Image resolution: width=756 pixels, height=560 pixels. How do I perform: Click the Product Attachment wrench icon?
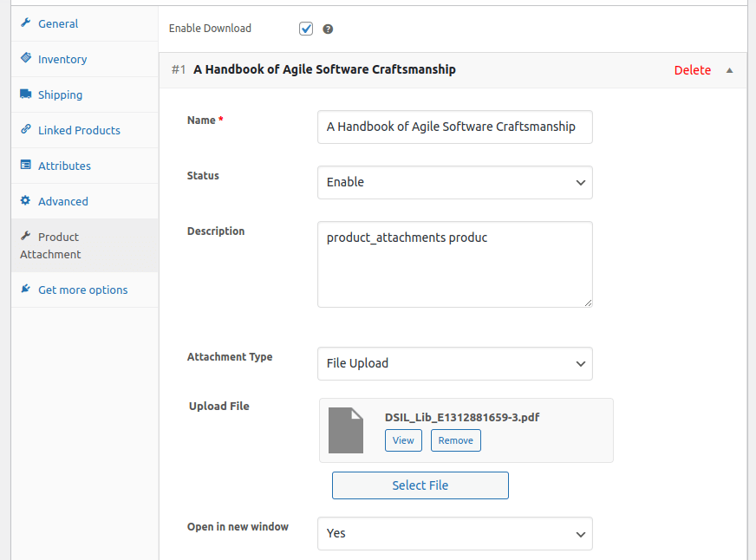click(25, 235)
